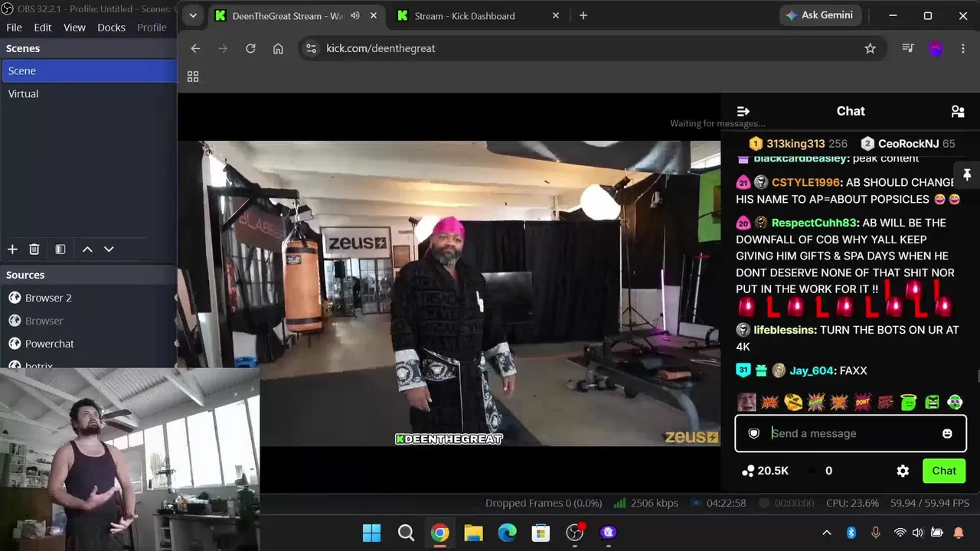
Task: Reload the Kick page
Action: [250, 48]
